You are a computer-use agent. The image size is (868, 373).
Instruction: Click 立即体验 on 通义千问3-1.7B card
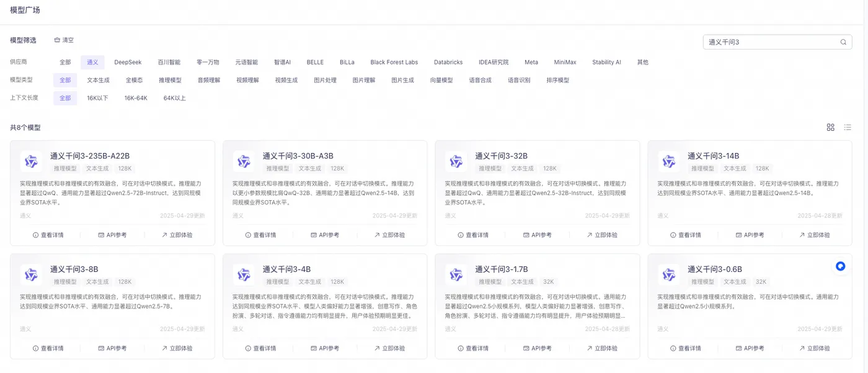pos(602,348)
